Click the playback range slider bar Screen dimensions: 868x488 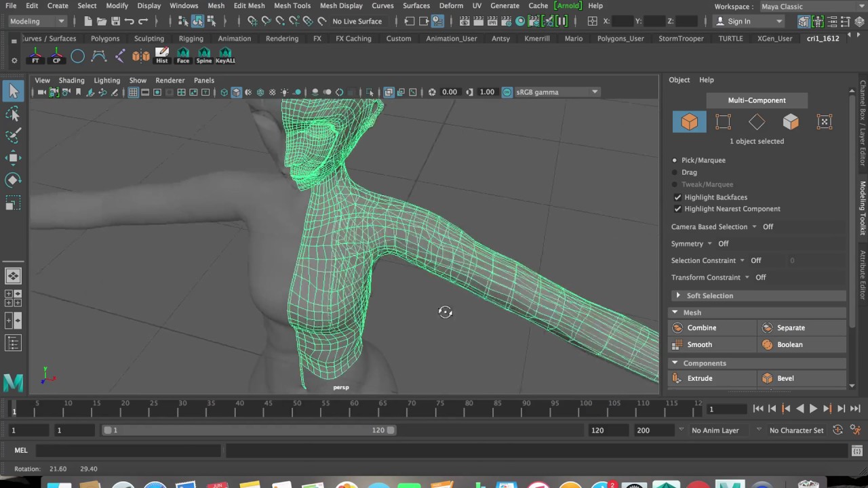coord(248,430)
